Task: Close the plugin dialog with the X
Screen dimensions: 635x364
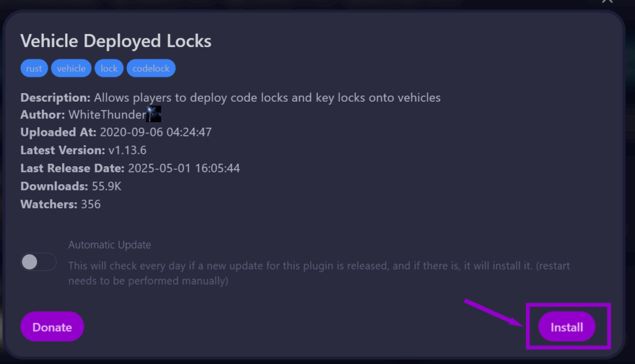Action: 607,2
